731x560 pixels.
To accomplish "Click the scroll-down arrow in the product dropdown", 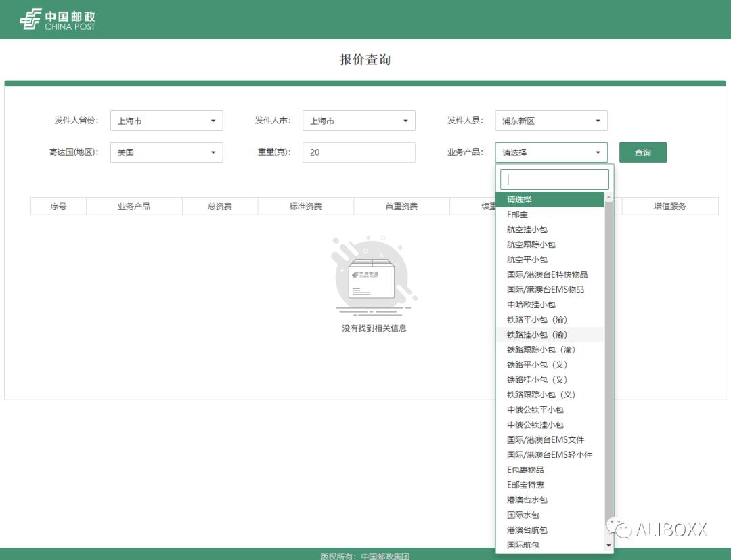I will pyautogui.click(x=608, y=546).
